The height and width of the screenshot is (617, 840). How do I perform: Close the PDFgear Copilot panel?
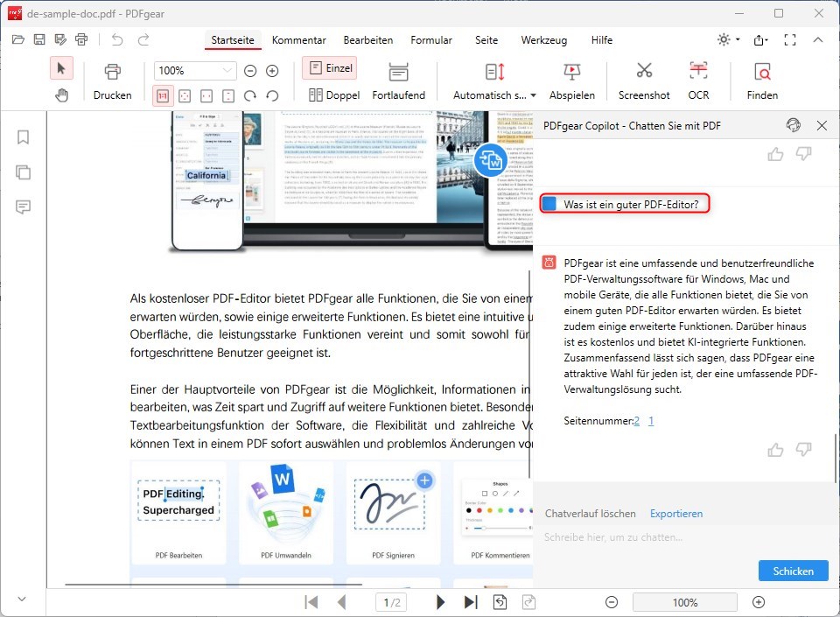coord(822,125)
